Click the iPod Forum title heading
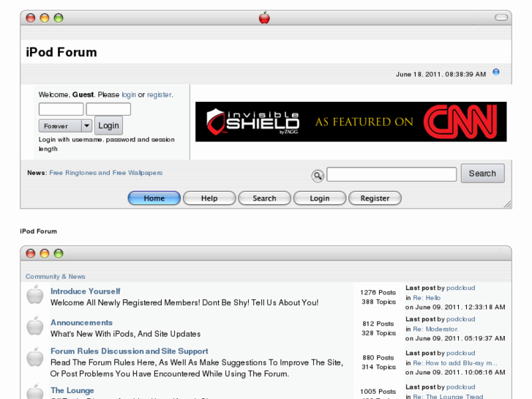This screenshot has width=532, height=399. point(61,52)
